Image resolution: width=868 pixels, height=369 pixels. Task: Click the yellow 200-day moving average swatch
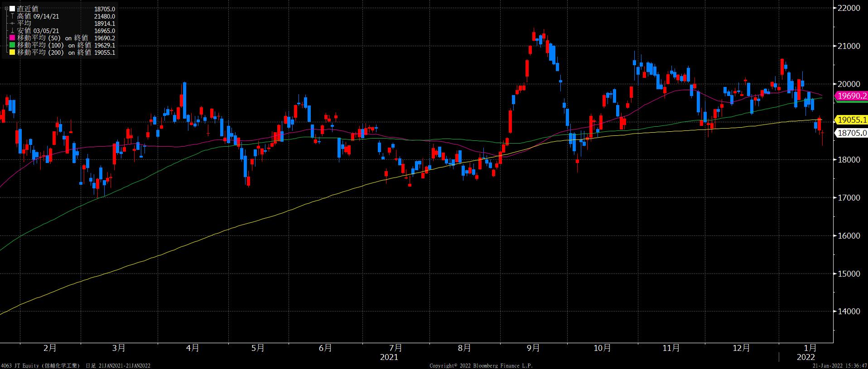coord(12,53)
